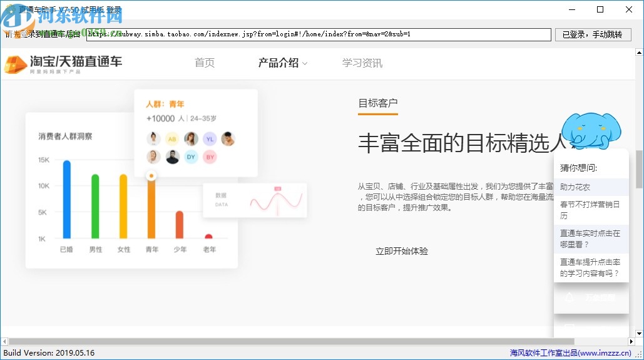This screenshot has height=360, width=644.
Task: Click the 男性 green bar in chart
Action: click(x=95, y=207)
